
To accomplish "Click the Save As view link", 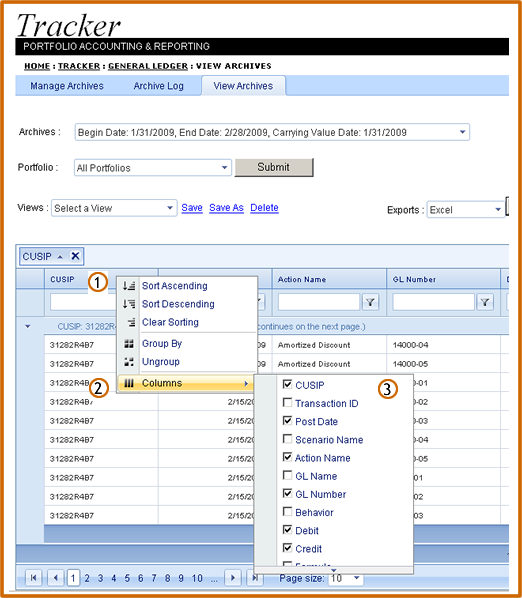I will (x=226, y=208).
